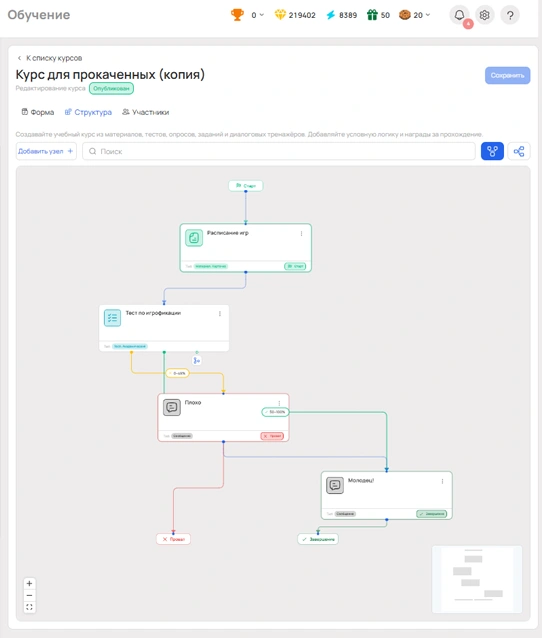The height and width of the screenshot is (638, 542).
Task: Click Добавить узел button
Action: [46, 151]
